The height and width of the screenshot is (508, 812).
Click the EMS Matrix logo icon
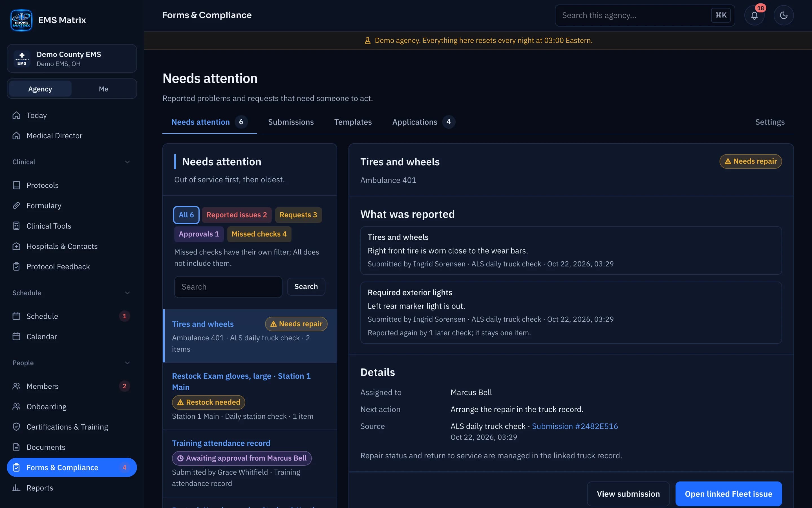pyautogui.click(x=21, y=20)
